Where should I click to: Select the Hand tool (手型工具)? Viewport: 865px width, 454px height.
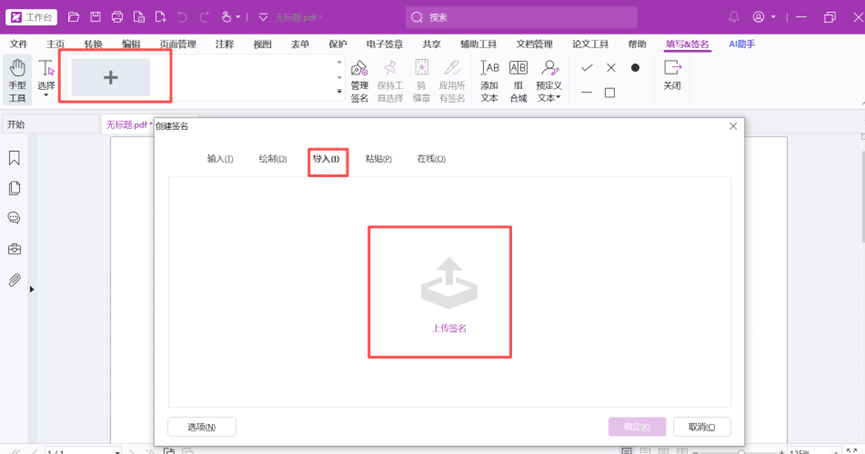(17, 80)
